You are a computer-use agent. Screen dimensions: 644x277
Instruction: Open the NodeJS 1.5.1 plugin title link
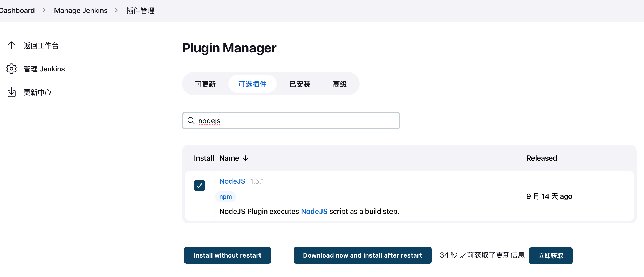coord(232,181)
